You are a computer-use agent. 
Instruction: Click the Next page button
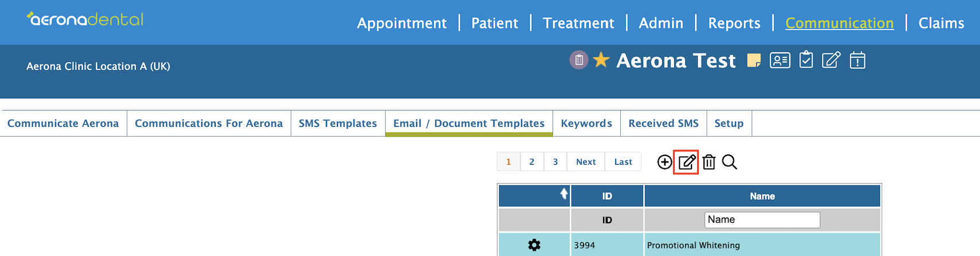[x=586, y=162]
